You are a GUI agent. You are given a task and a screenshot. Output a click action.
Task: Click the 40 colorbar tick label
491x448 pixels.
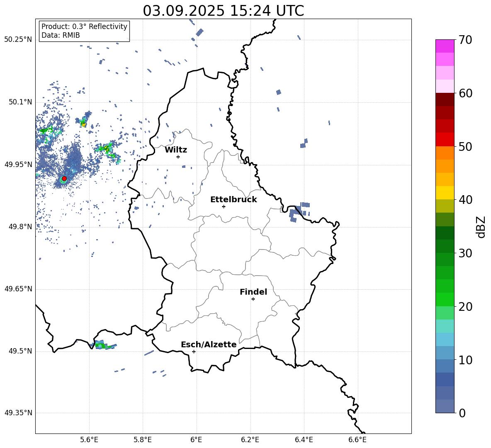pos(465,200)
